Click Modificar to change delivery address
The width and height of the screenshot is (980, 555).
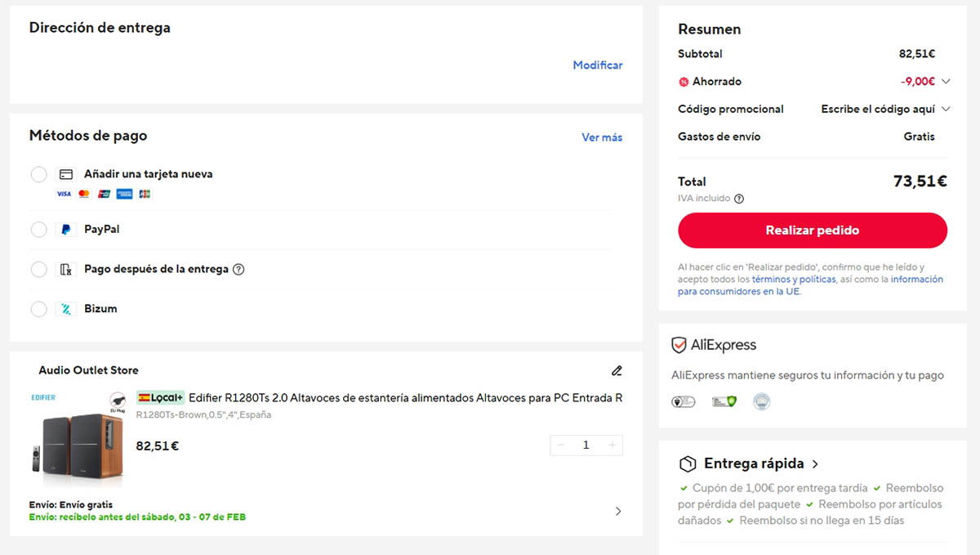tap(597, 65)
